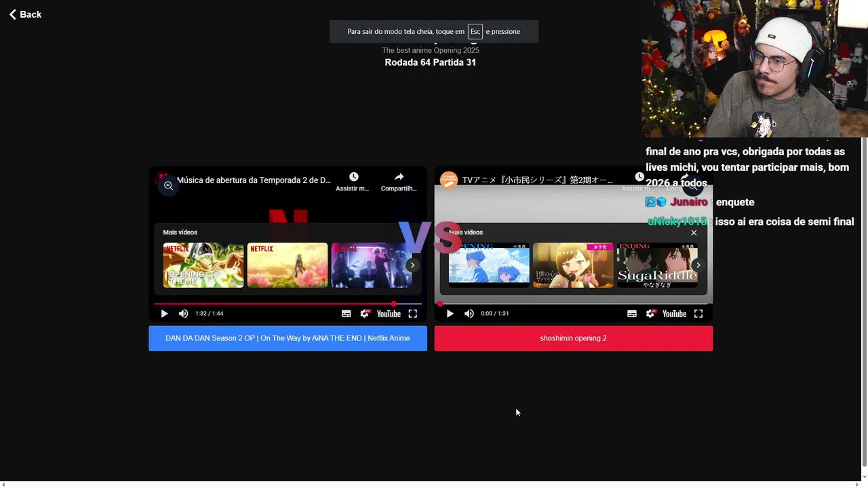Open left video on YouTube logo
The width and height of the screenshot is (868, 488).
point(389,314)
